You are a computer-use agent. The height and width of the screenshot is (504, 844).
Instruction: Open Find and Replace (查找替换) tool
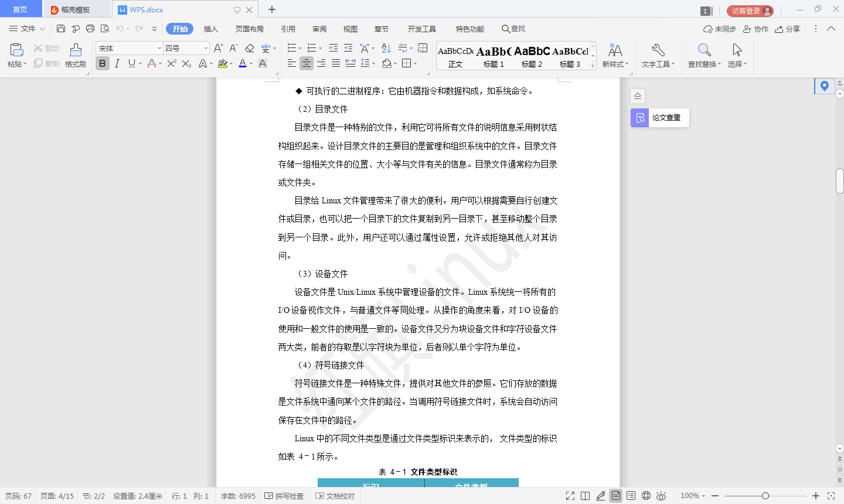pos(705,56)
